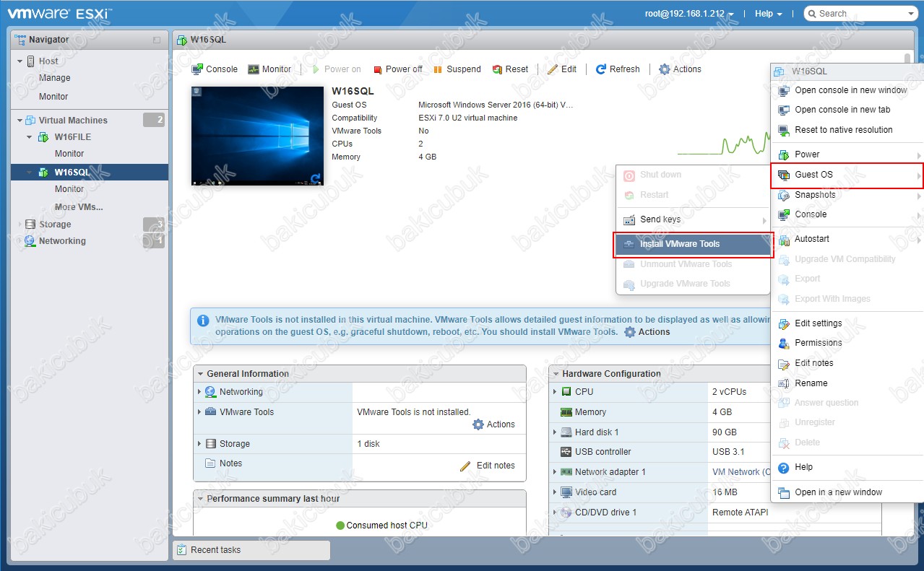
Task: Click the Recent tasks bar
Action: [x=251, y=550]
